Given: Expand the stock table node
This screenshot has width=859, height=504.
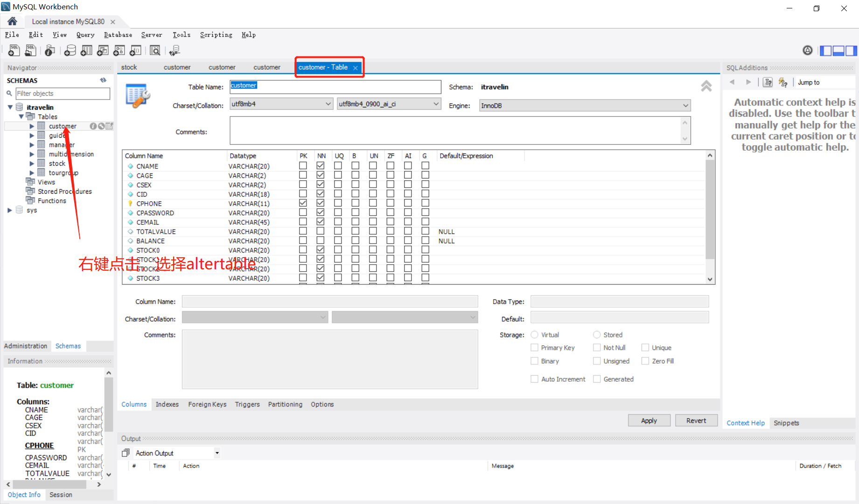Looking at the screenshot, I should [x=32, y=163].
